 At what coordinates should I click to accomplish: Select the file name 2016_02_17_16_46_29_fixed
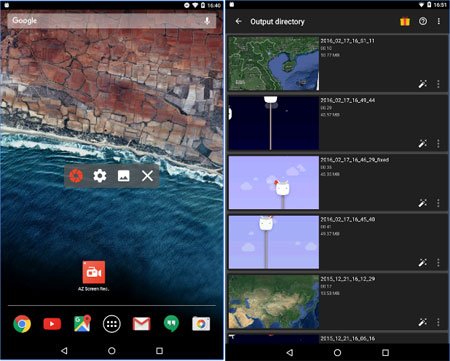354,160
